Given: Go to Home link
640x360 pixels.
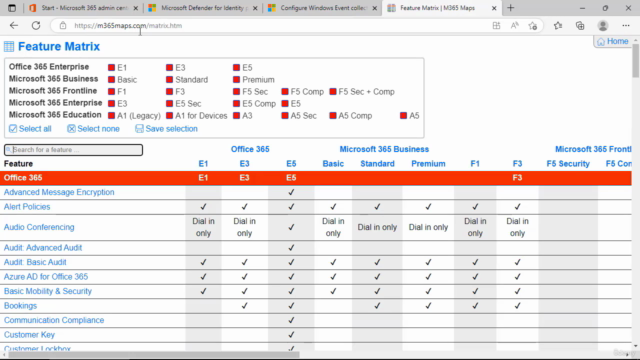Looking at the screenshot, I should pos(613,41).
